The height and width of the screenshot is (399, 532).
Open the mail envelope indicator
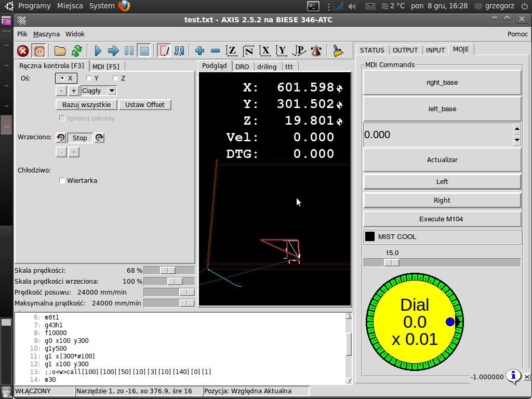coord(370,6)
